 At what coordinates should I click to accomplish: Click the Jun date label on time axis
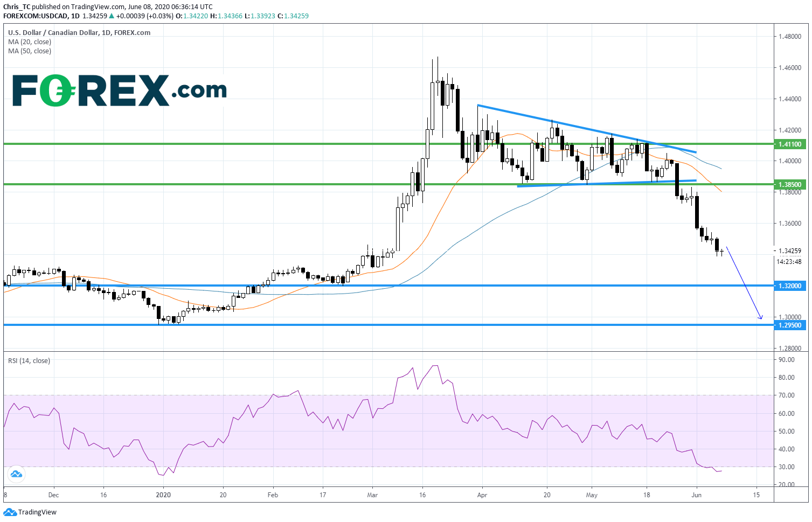click(x=696, y=495)
